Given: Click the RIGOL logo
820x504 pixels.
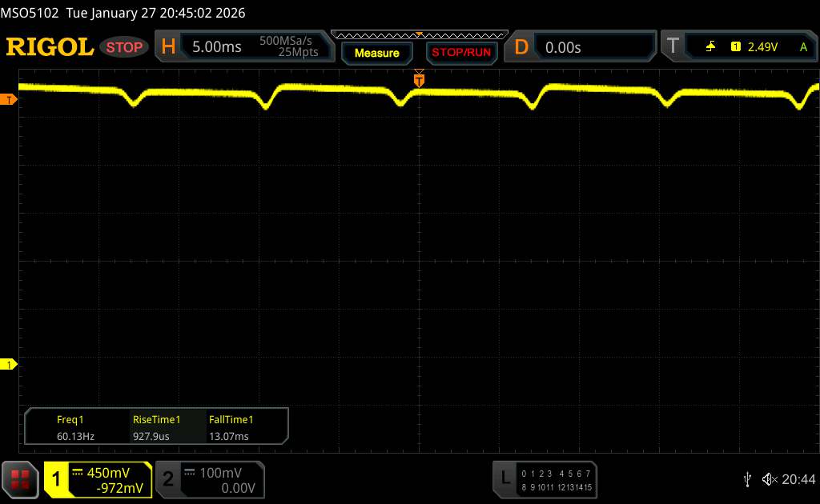Looking at the screenshot, I should pos(50,47).
